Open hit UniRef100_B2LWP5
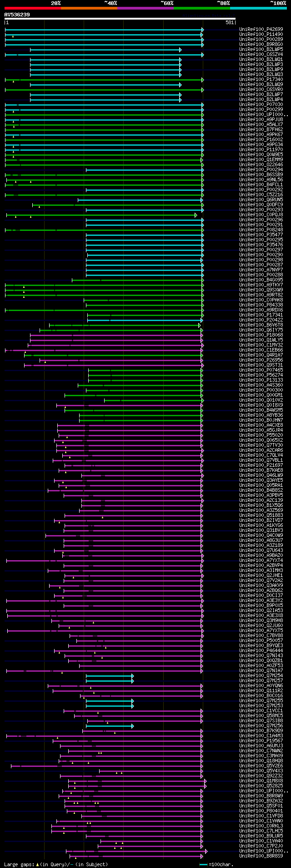The height and width of the screenshot is (868, 291). [x=261, y=50]
